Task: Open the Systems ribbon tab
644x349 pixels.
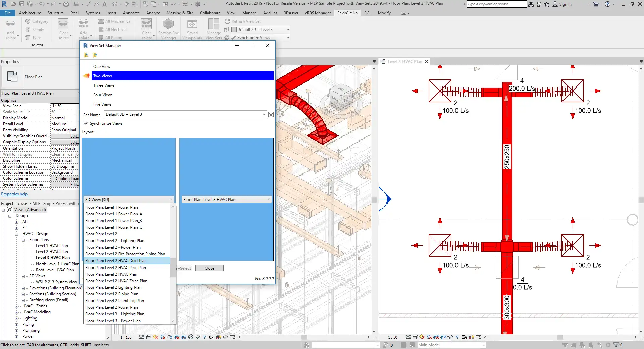Action: pos(93,13)
